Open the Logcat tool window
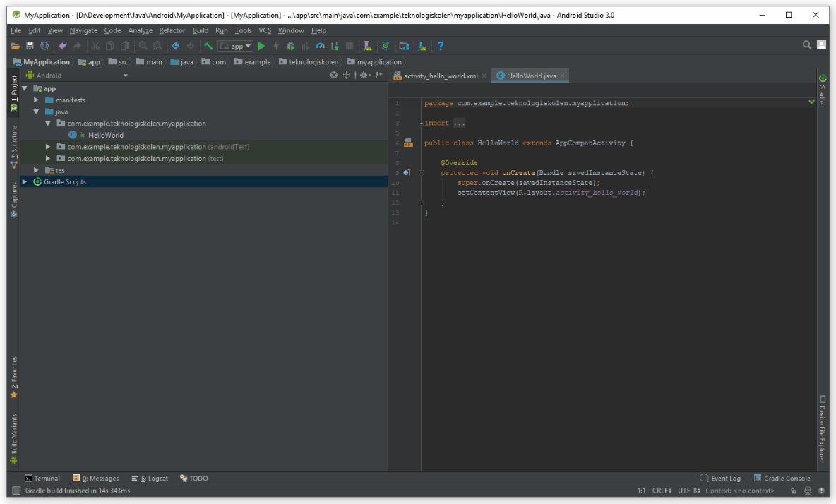836x504 pixels. coord(150,479)
